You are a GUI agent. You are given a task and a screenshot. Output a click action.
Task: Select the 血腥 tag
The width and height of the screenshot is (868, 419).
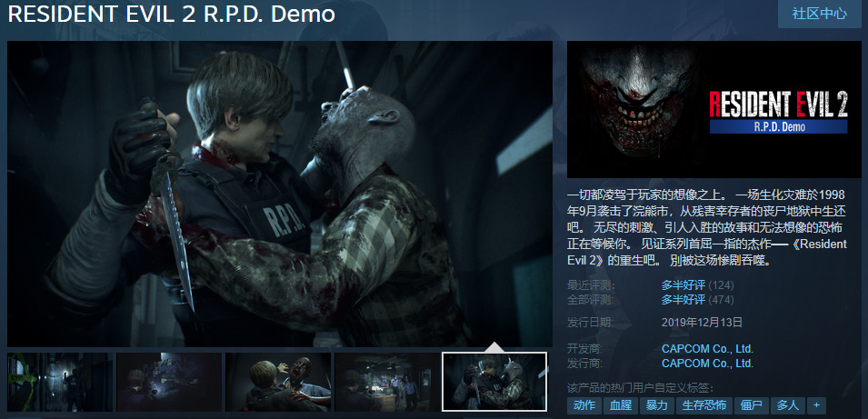click(x=621, y=405)
